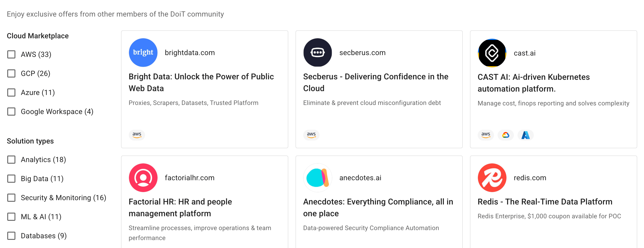
Task: Click the Secberus logo icon
Action: [x=317, y=52]
